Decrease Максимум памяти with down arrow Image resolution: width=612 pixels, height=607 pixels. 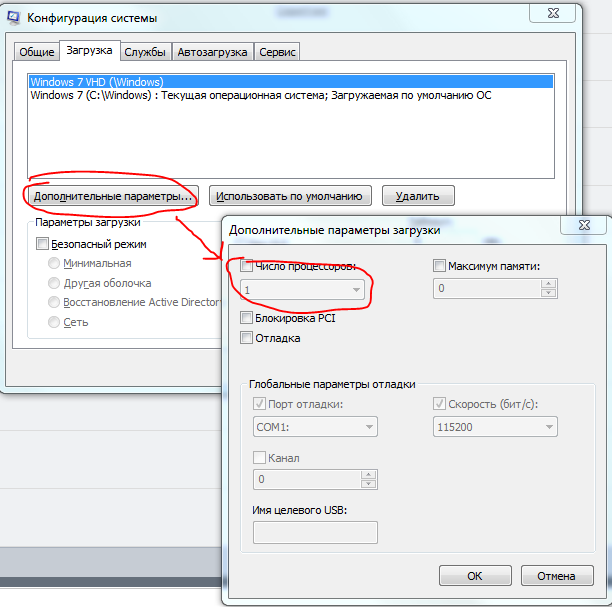549,293
